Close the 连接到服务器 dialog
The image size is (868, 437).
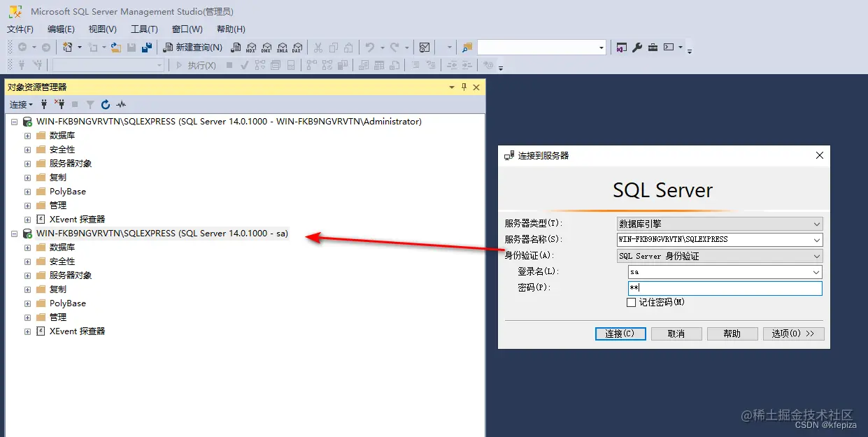tap(820, 155)
